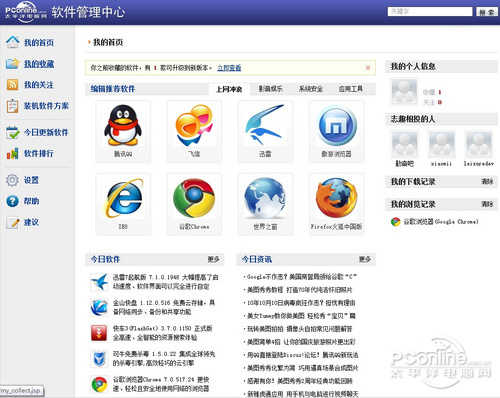Screen dimensions: 500x398
Task: Select the 世界之窗 globe icon
Action: click(265, 198)
